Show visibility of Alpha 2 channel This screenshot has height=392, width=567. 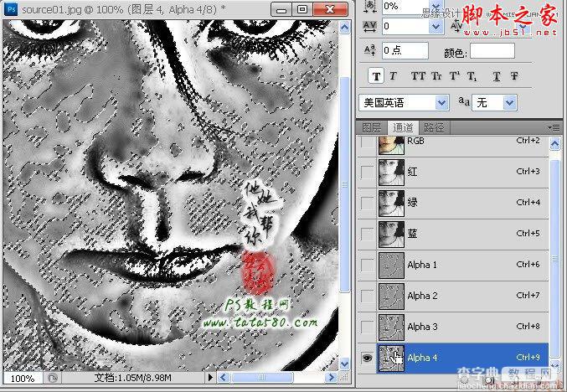(368, 297)
